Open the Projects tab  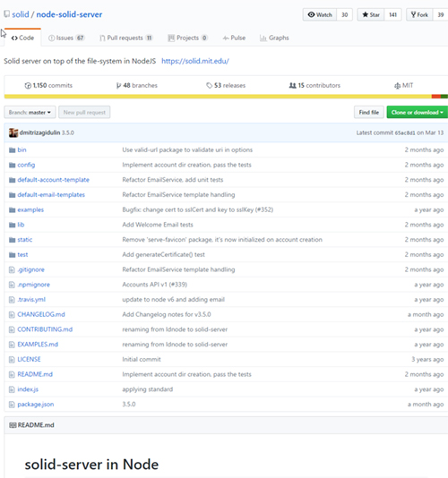coord(187,38)
